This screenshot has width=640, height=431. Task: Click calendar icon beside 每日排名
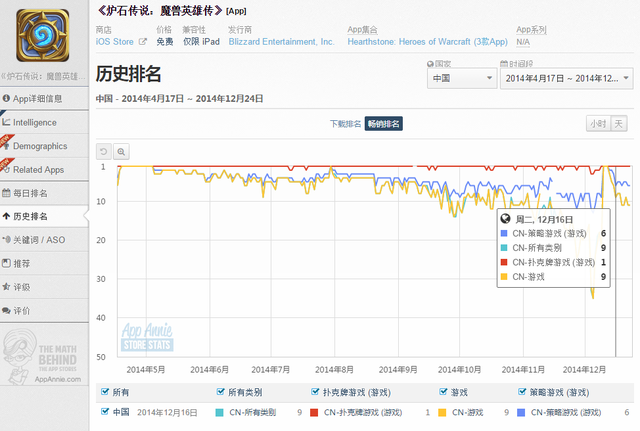(6, 193)
